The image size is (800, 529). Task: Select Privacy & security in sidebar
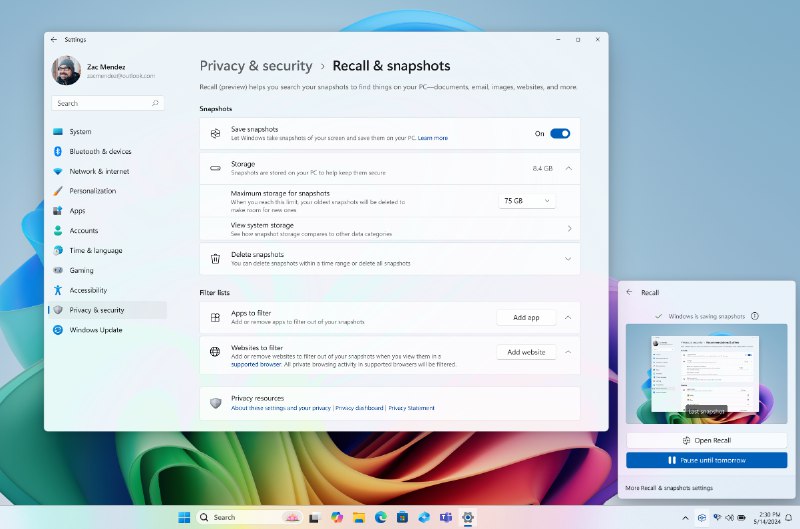[x=107, y=310]
